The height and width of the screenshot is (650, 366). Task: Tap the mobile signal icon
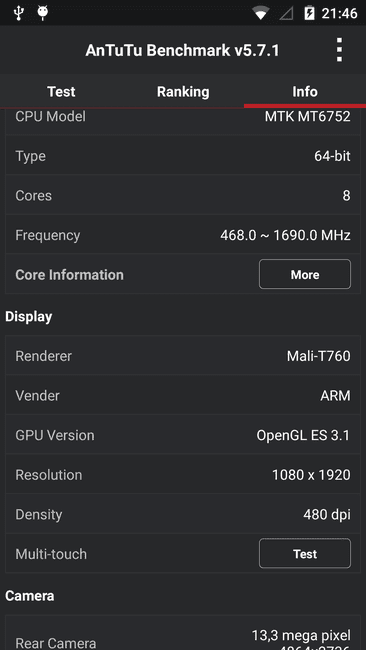(286, 14)
